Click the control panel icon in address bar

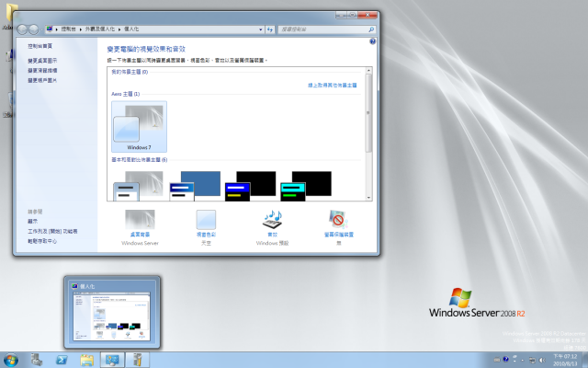(x=49, y=29)
